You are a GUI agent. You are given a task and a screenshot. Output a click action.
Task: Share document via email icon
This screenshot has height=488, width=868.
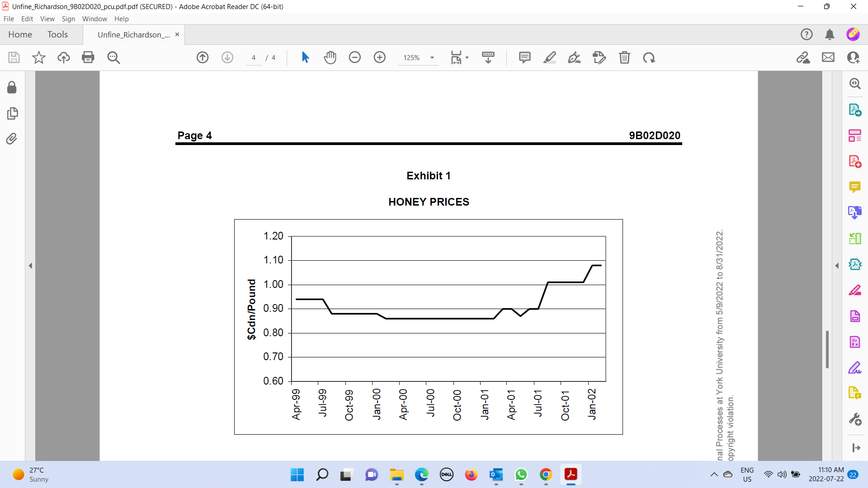point(828,57)
